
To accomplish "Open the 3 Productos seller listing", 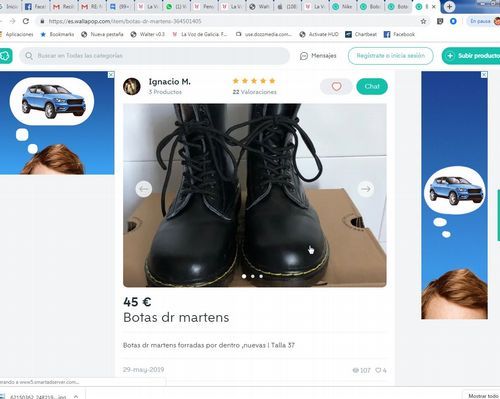I will [x=165, y=92].
